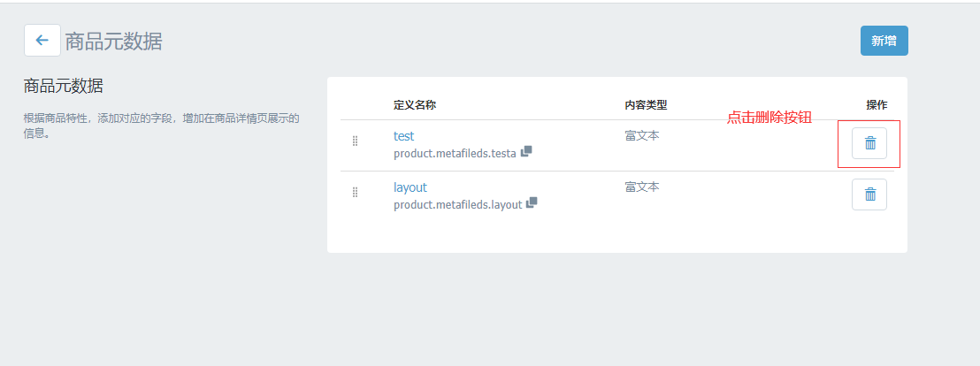
Task: Delete the layout metafield with trash icon
Action: coord(869,194)
